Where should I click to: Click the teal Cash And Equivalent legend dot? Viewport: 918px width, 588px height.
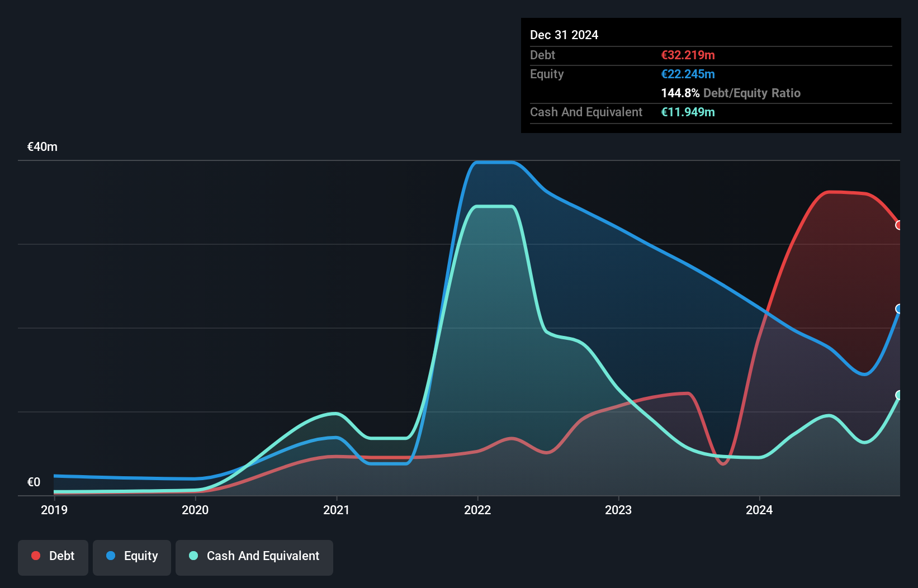tap(193, 556)
